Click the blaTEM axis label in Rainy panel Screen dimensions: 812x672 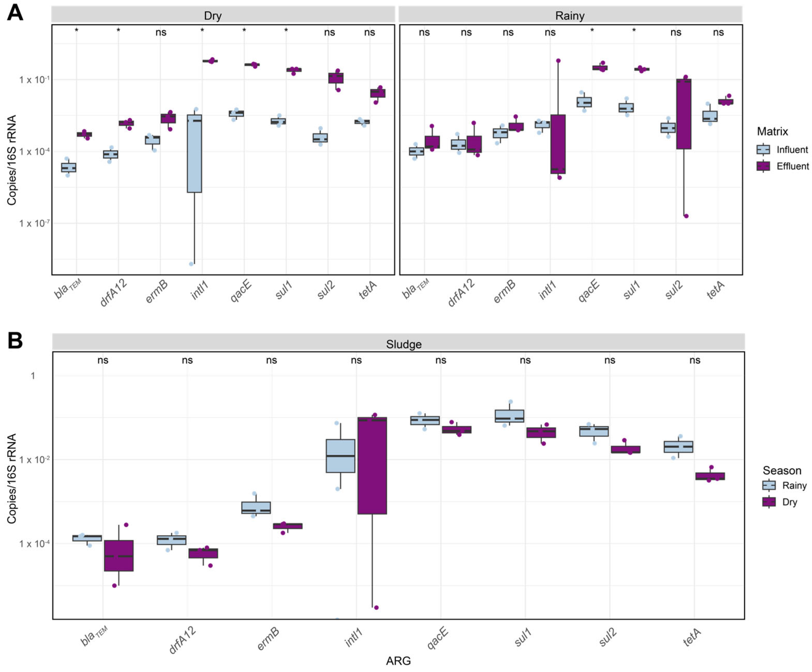[415, 289]
